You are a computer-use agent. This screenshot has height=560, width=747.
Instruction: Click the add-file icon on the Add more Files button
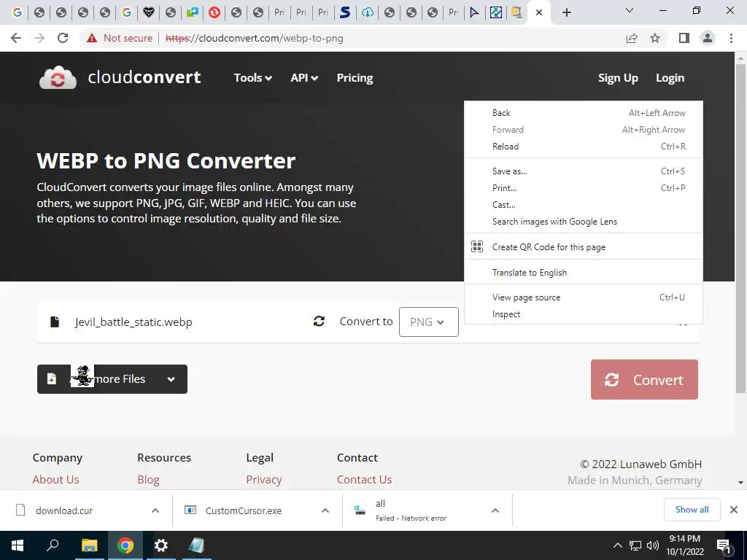[52, 379]
